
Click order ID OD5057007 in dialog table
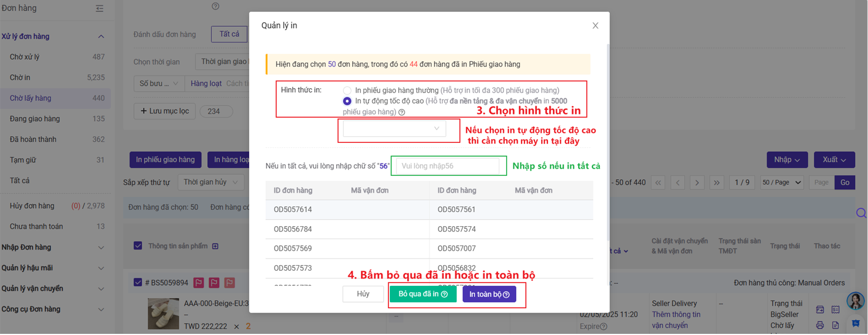(457, 248)
